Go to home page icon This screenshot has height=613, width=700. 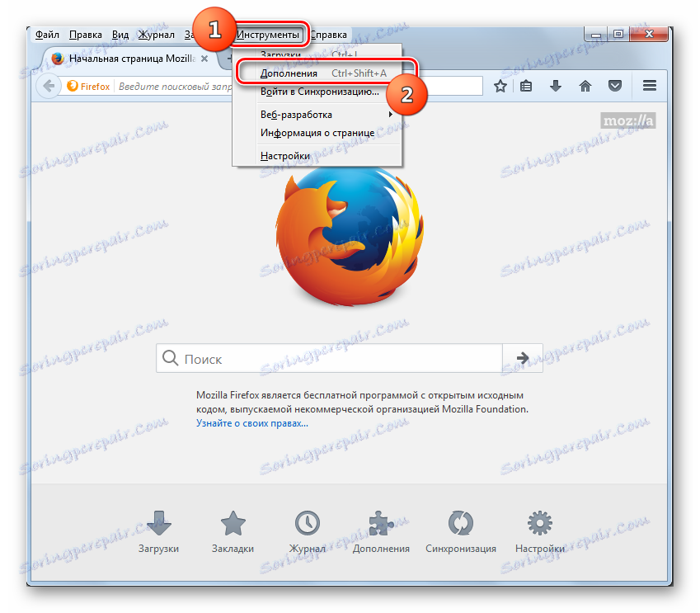(585, 86)
